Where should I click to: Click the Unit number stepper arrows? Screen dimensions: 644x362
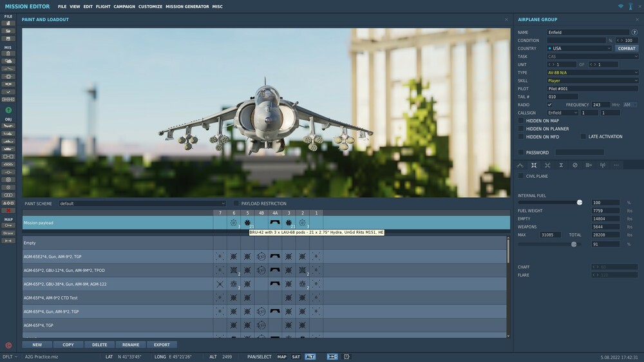click(551, 64)
